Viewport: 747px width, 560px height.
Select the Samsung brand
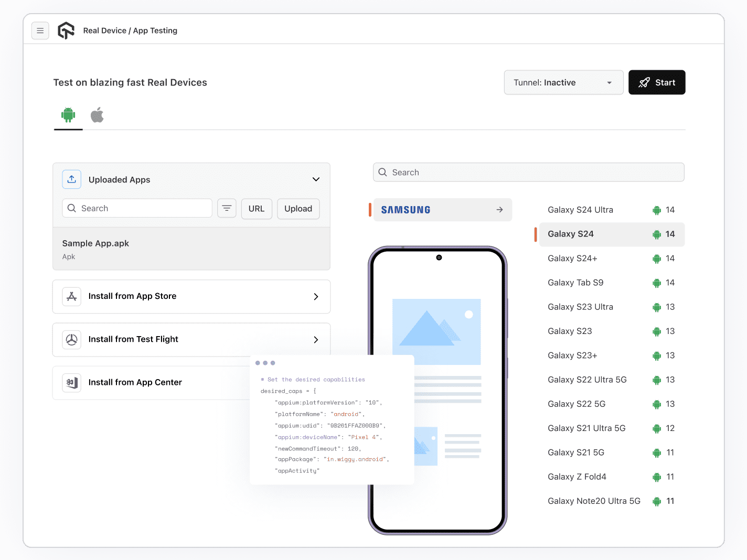(x=443, y=210)
